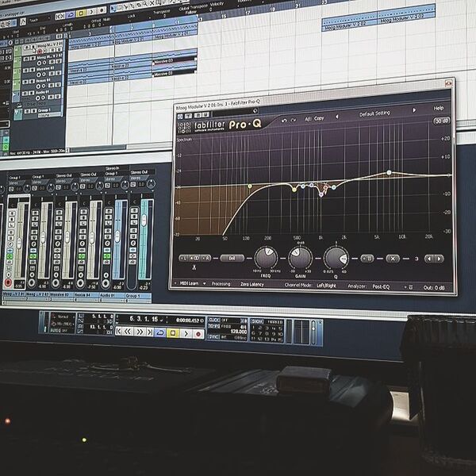The height and width of the screenshot is (476, 476).
Task: Click MIDI Learn in Pro-Q bottom bar
Action: 189,283
